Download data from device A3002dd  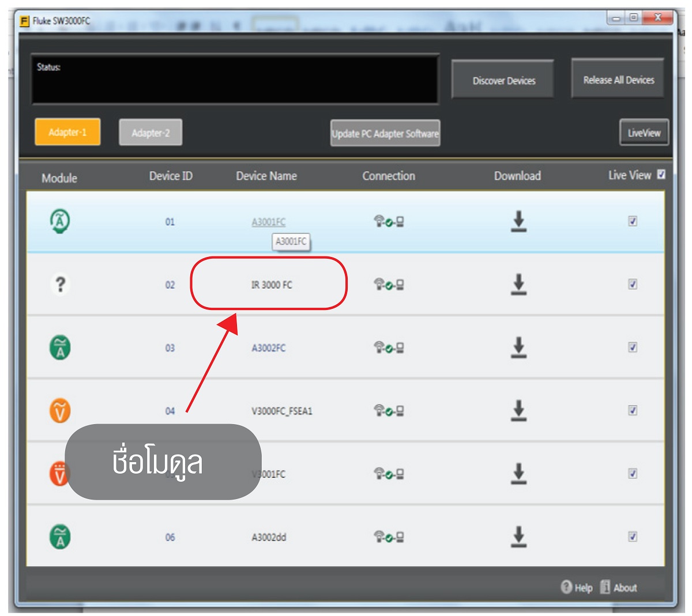coord(518,537)
